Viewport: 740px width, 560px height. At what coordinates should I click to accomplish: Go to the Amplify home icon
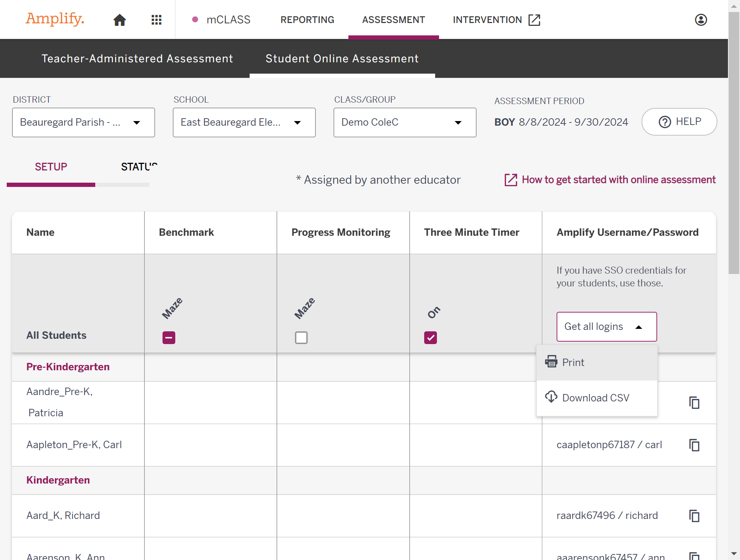coord(120,20)
